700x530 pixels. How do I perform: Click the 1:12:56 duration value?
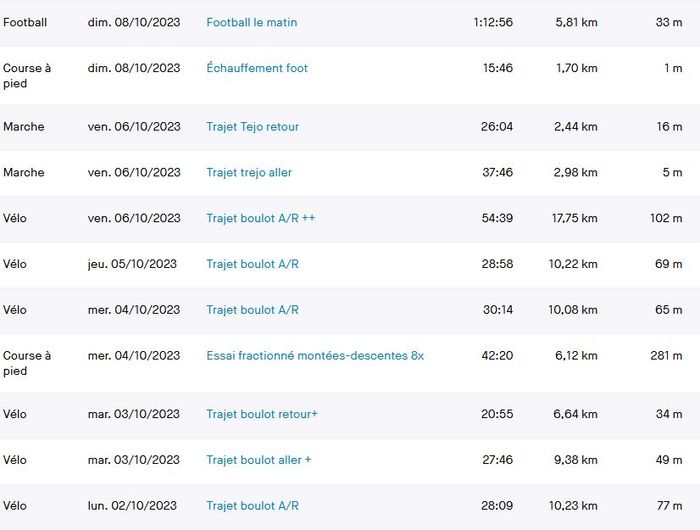point(493,22)
